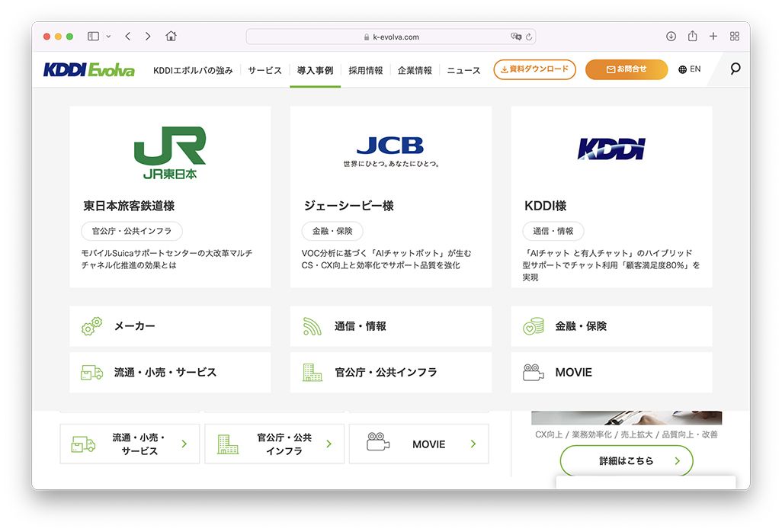Select the 通信・情報 category in dropdown menu
This screenshot has height=532, width=782.
360,326
